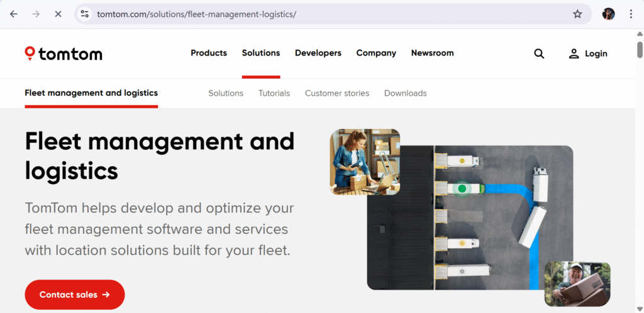Viewport: 644px width, 313px height.
Task: Click the Login text link
Action: (596, 54)
